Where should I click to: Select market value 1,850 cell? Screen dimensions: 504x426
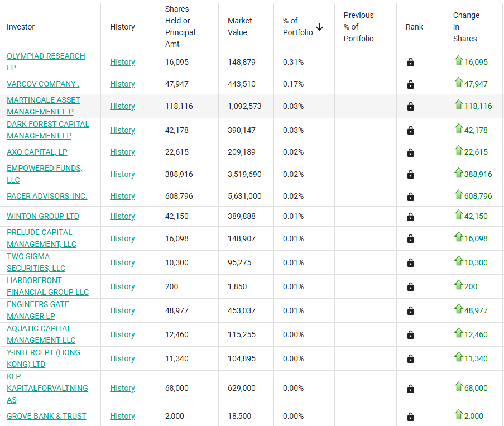[237, 286]
